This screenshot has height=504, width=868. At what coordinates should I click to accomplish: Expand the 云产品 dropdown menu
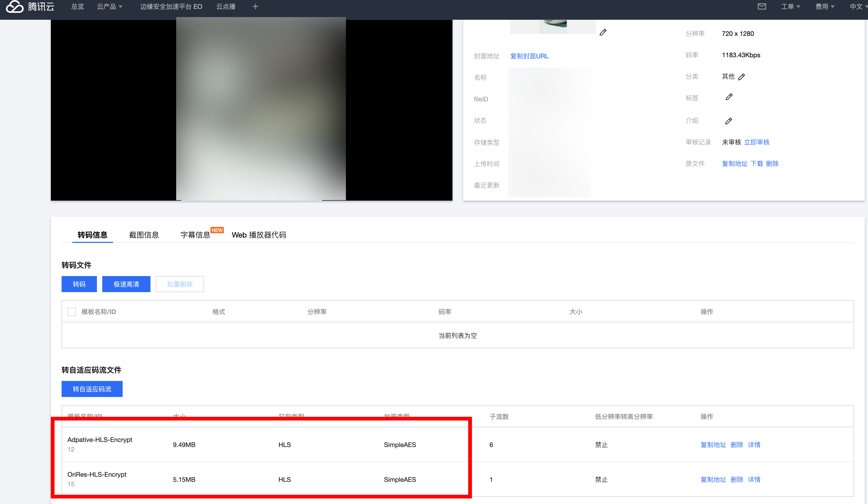pyautogui.click(x=110, y=6)
